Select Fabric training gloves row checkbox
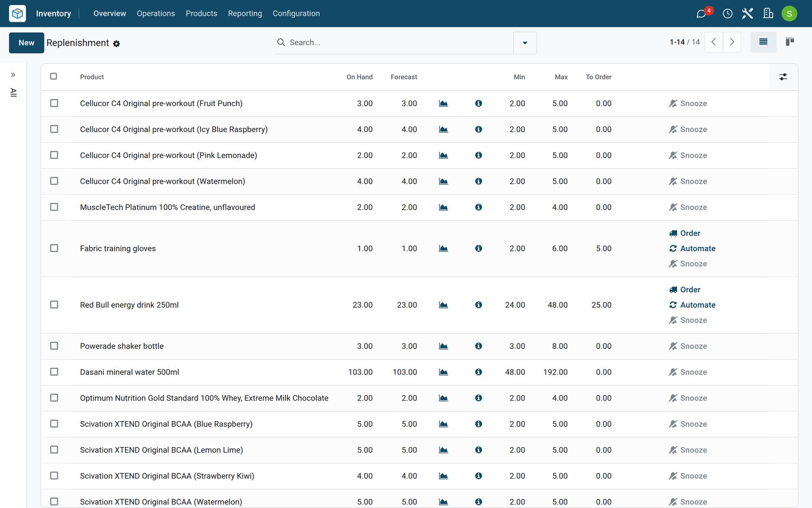This screenshot has height=508, width=812. 54,248
